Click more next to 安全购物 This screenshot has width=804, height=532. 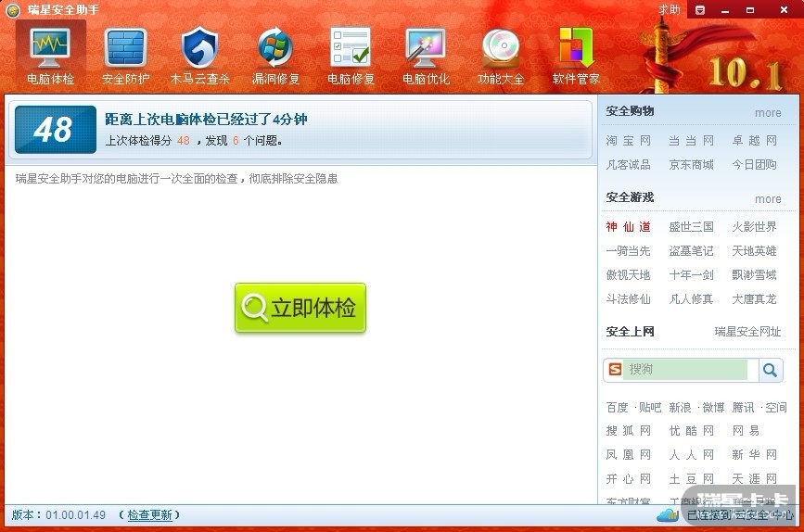point(768,113)
